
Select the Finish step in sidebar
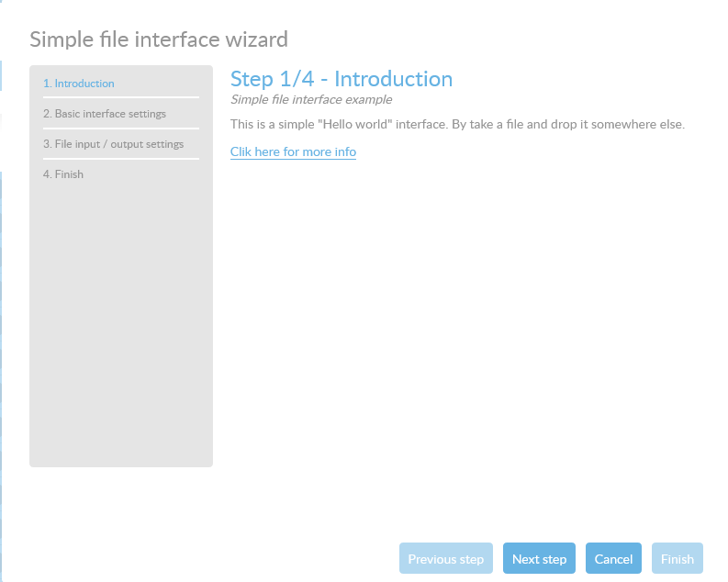coord(63,174)
